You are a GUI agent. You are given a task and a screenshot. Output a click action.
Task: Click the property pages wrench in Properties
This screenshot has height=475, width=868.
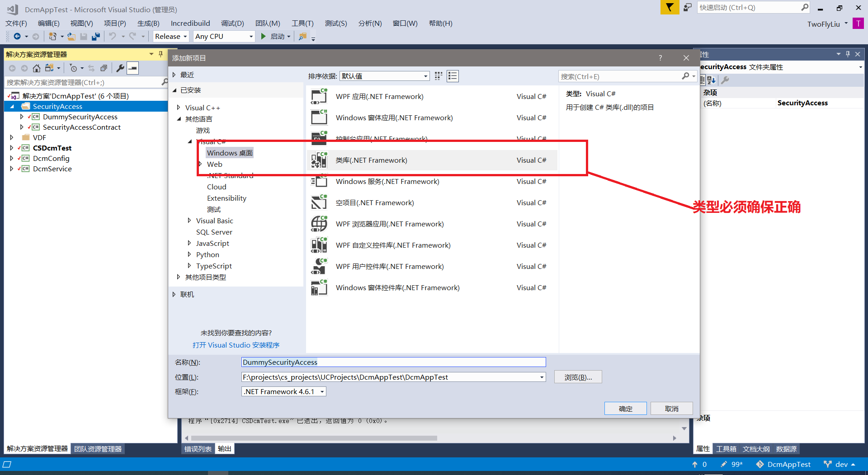[725, 80]
